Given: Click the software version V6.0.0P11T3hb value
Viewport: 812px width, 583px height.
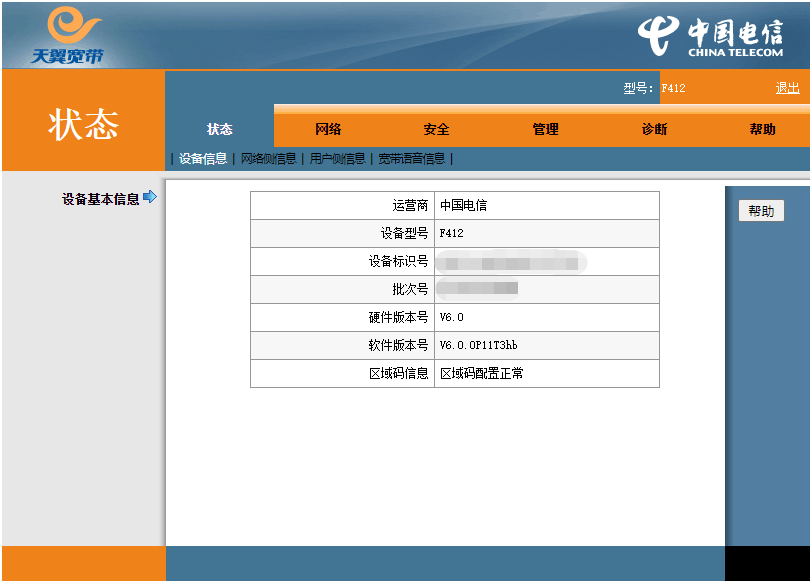Looking at the screenshot, I should point(478,346).
